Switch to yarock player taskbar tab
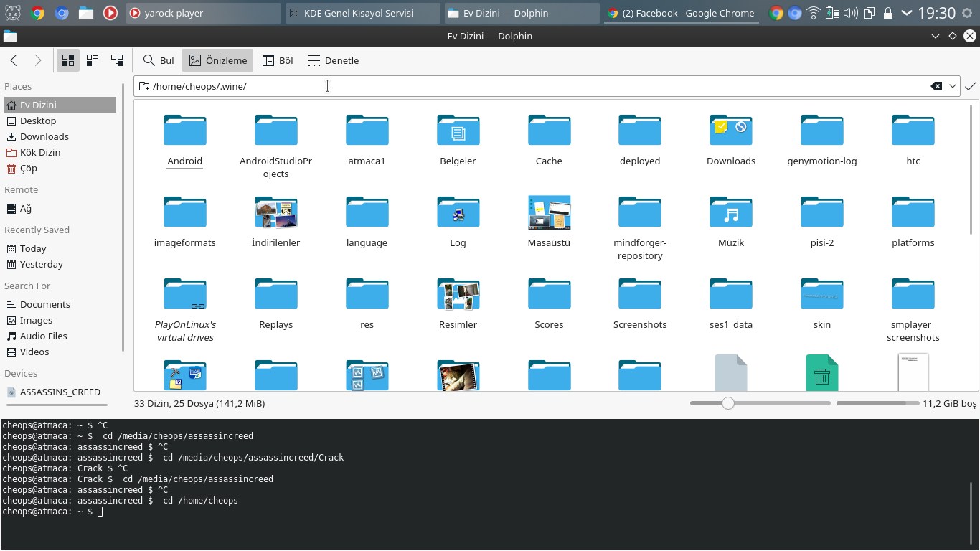 pyautogui.click(x=203, y=13)
